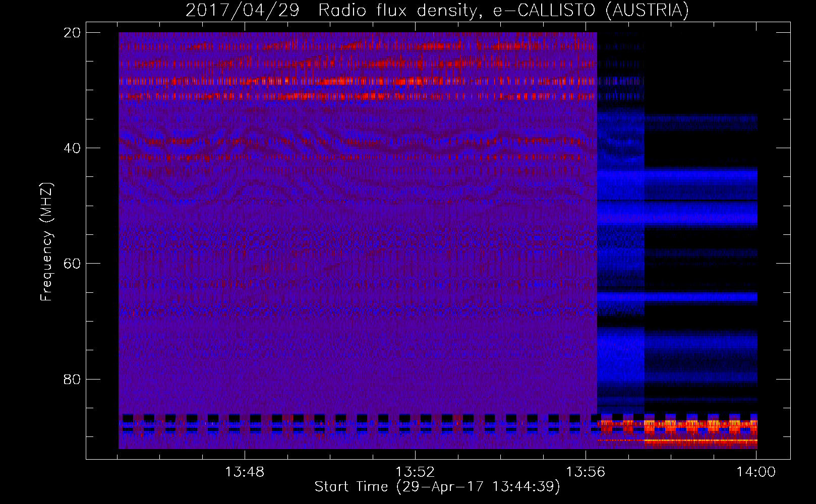Click the 13:48 time axis label
This screenshot has height=504, width=816.
click(245, 472)
